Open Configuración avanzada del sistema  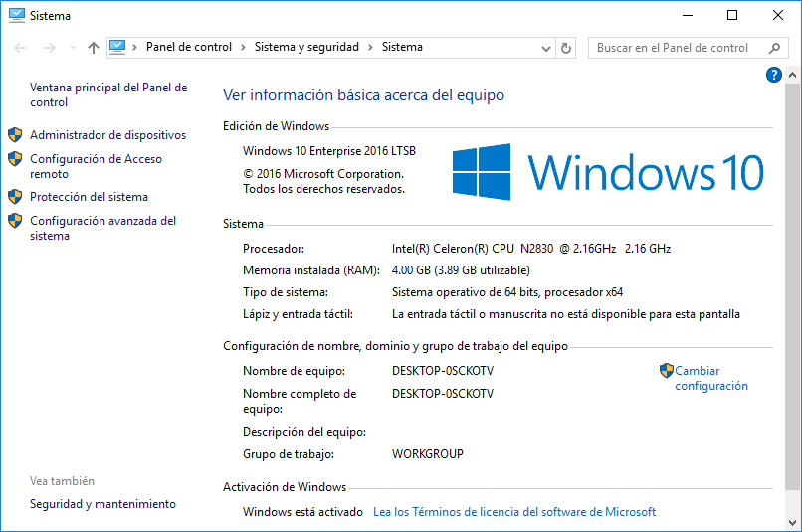click(102, 228)
